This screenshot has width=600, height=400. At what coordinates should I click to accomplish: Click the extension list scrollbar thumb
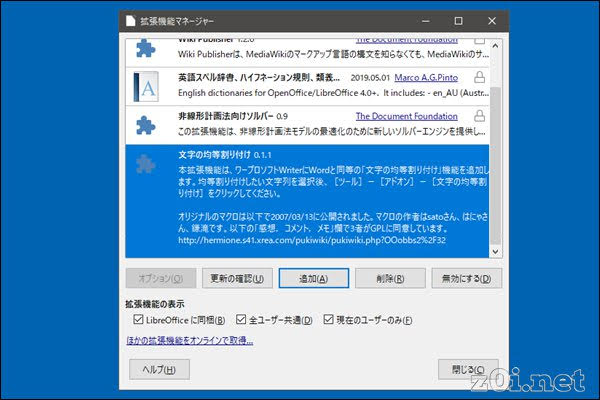tap(495, 165)
